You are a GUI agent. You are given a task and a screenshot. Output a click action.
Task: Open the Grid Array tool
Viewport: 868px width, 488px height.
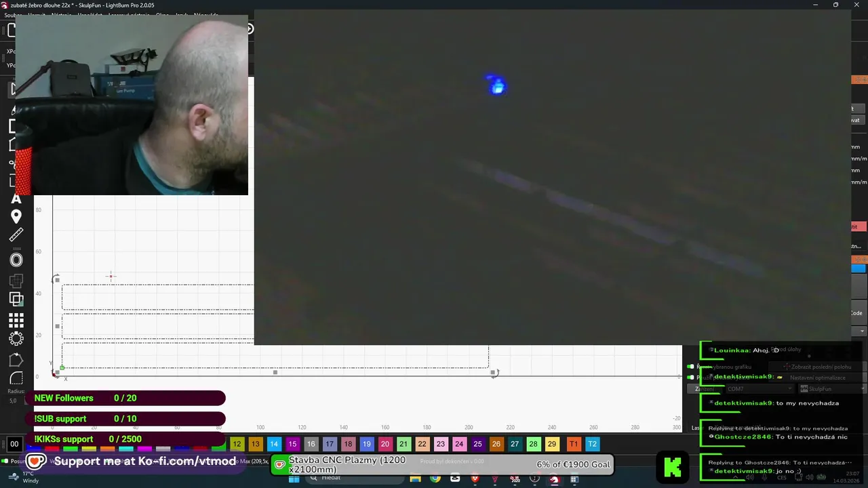point(16,320)
